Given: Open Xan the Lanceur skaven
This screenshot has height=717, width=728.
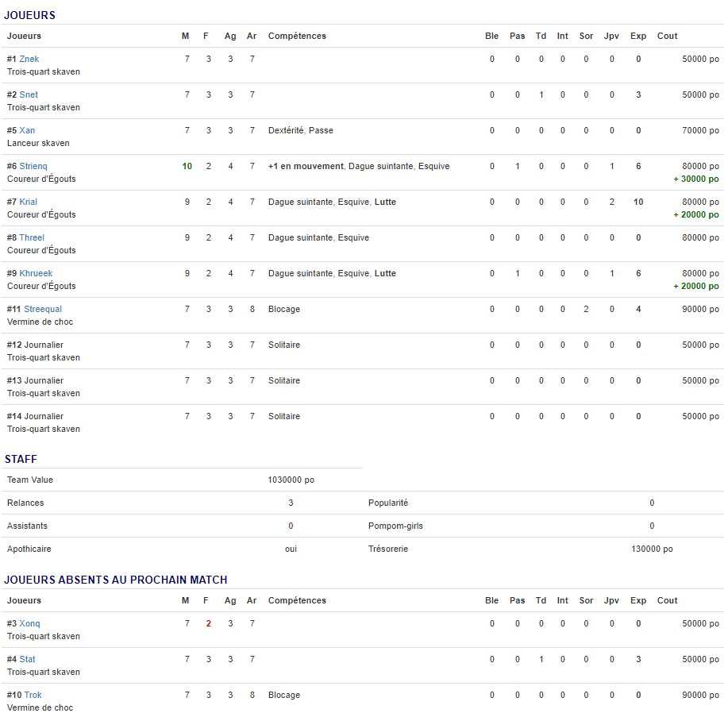Looking at the screenshot, I should [27, 131].
